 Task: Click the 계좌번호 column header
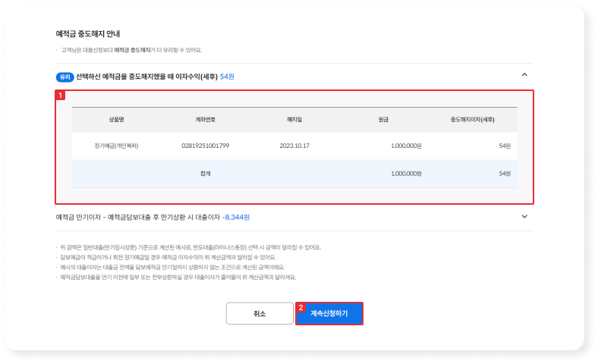(x=206, y=119)
